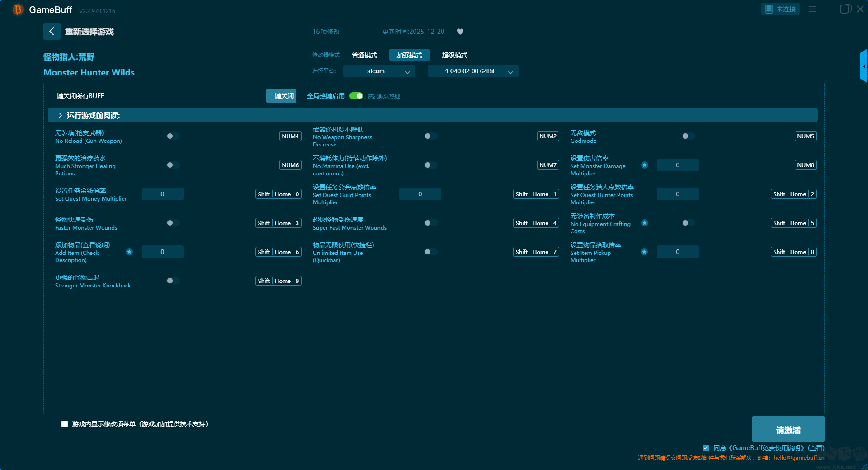Expand the blue side panel handle
Viewport: 868px width, 470px height.
[x=863, y=66]
